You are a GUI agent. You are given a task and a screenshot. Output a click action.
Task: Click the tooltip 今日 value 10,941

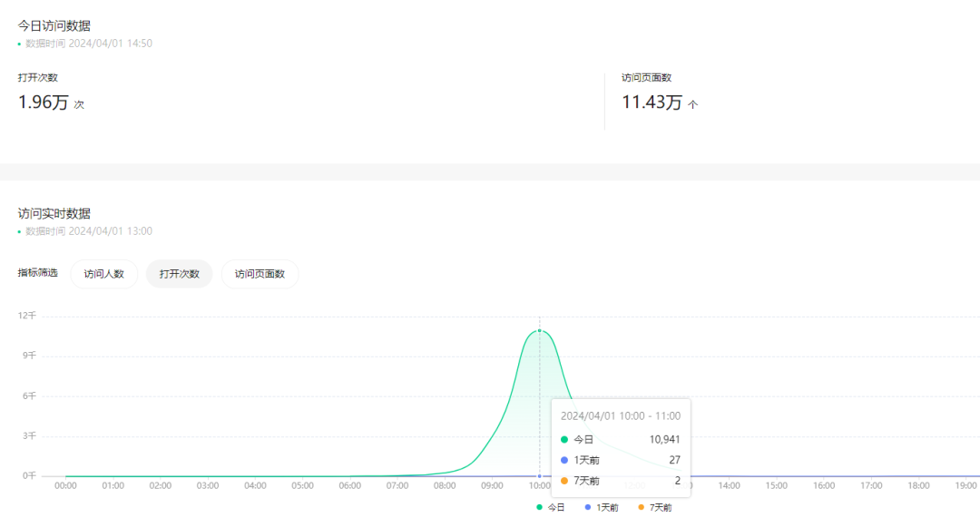664,440
